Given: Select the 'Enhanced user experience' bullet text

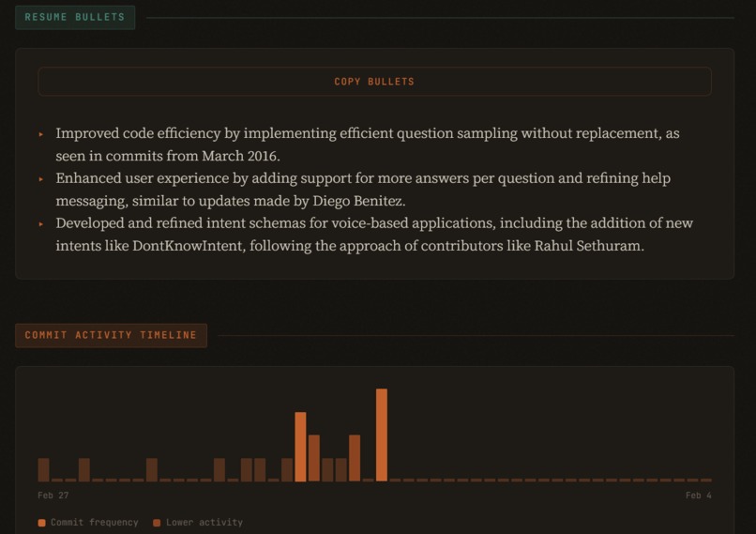Looking at the screenshot, I should click(x=363, y=189).
